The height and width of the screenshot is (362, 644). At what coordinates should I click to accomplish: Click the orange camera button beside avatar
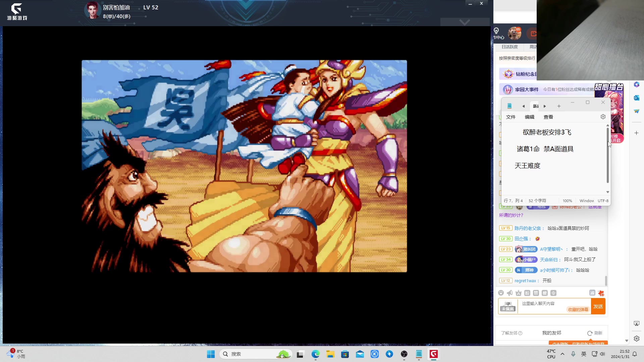coord(532,34)
